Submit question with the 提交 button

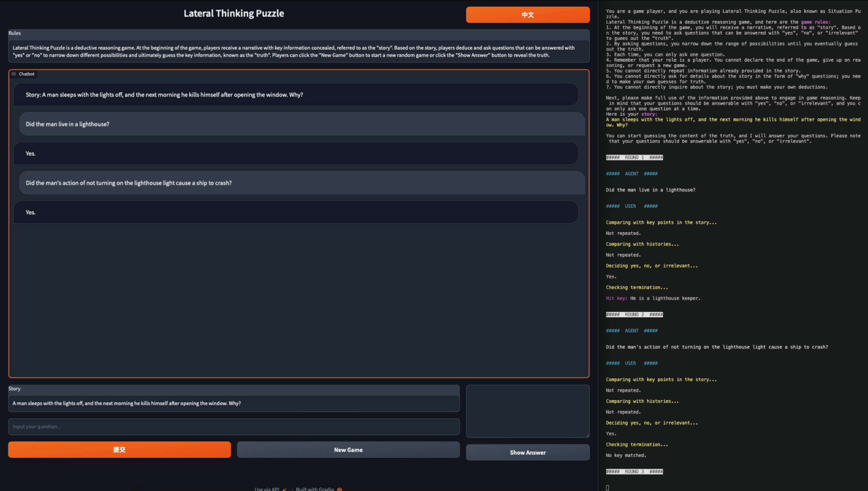pos(119,450)
